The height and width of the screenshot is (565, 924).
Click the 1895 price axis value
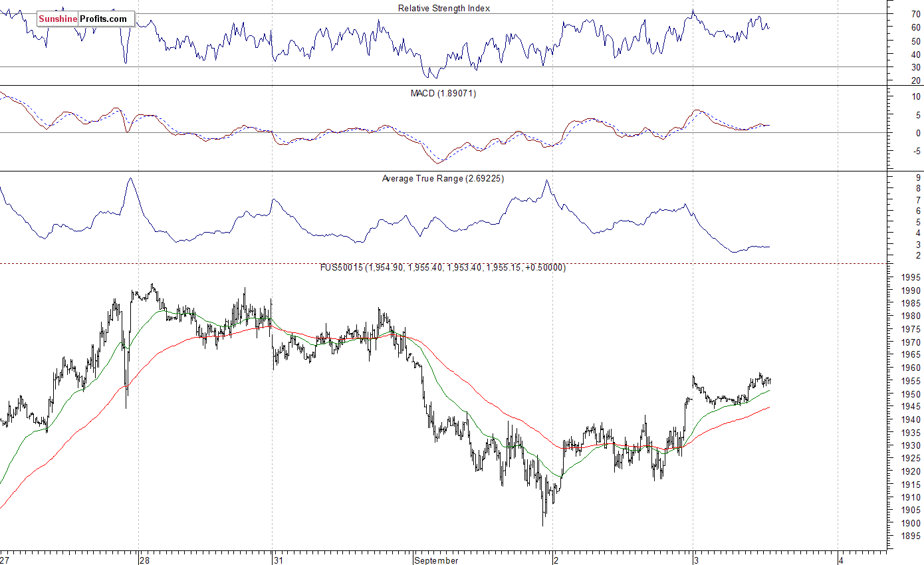pos(911,537)
